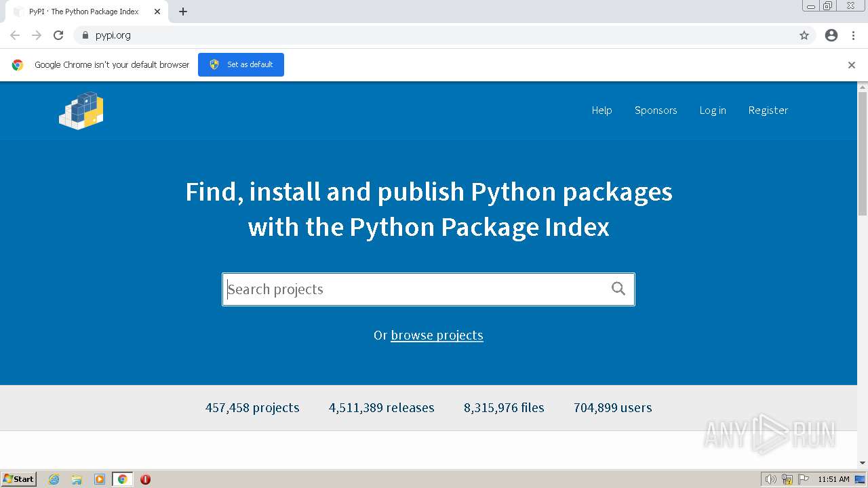Bookmark this page with the star icon
868x488 pixels.
point(804,35)
